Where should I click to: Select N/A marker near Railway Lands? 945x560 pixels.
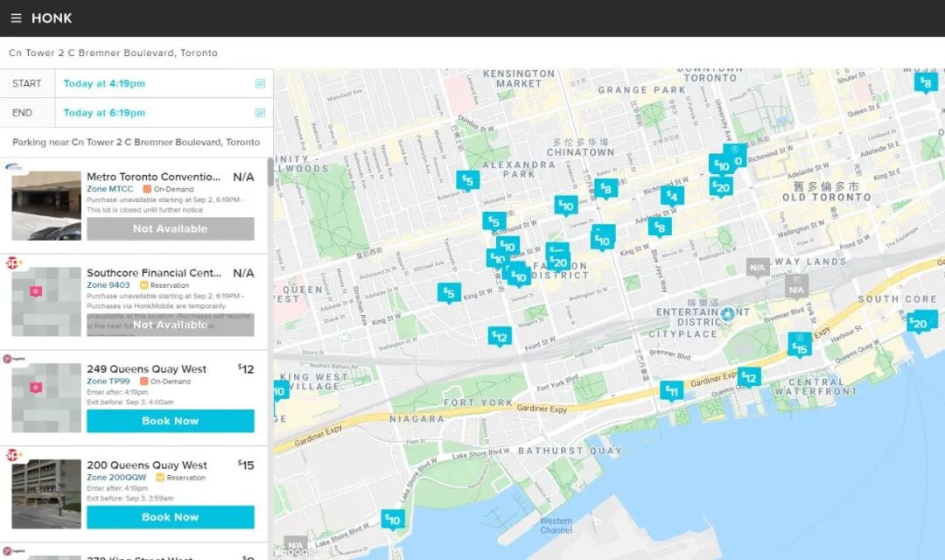point(758,267)
